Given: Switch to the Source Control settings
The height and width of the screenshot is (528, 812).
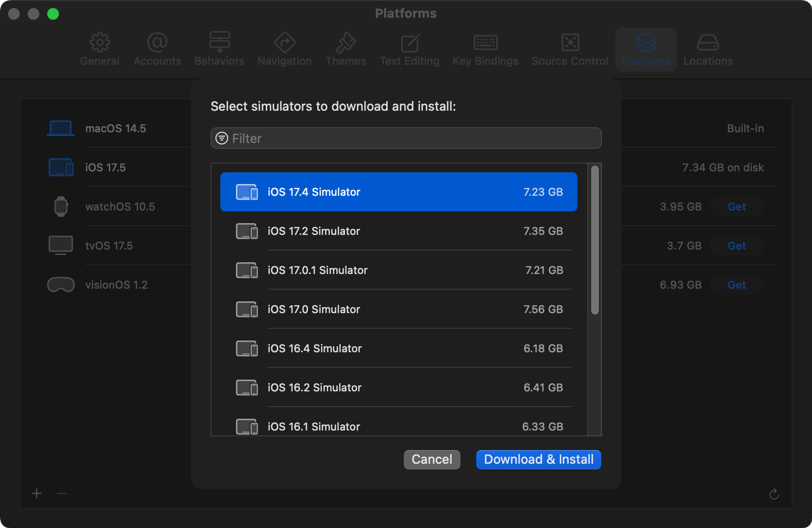Looking at the screenshot, I should pyautogui.click(x=570, y=49).
